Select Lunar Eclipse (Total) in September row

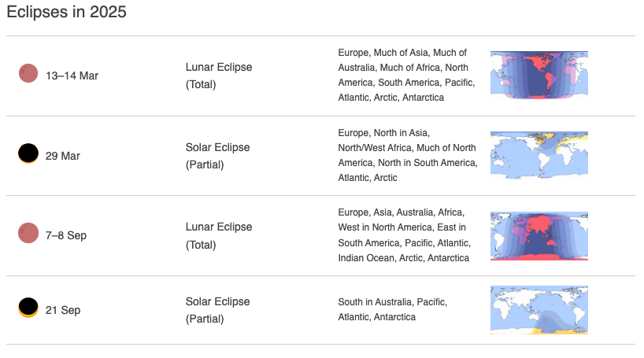pyautogui.click(x=219, y=236)
